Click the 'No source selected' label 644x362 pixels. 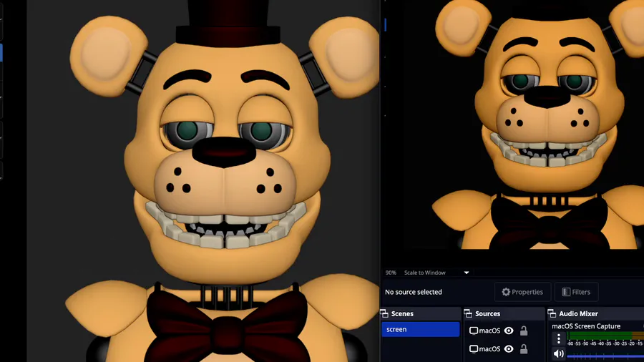tap(413, 292)
